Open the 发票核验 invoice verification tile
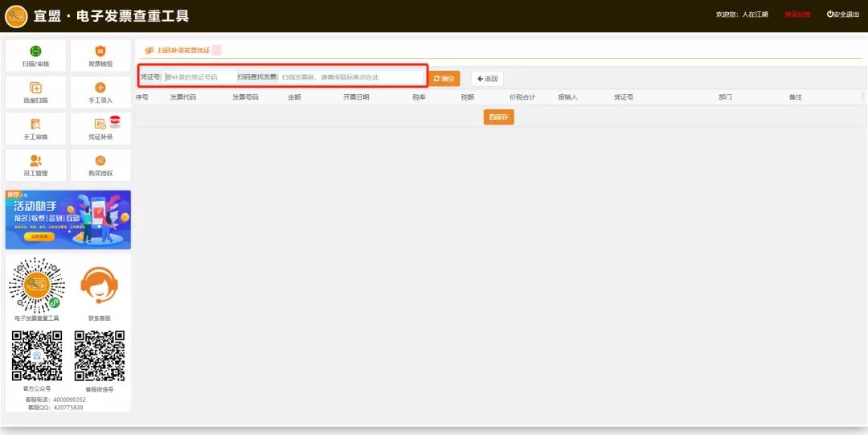 100,55
